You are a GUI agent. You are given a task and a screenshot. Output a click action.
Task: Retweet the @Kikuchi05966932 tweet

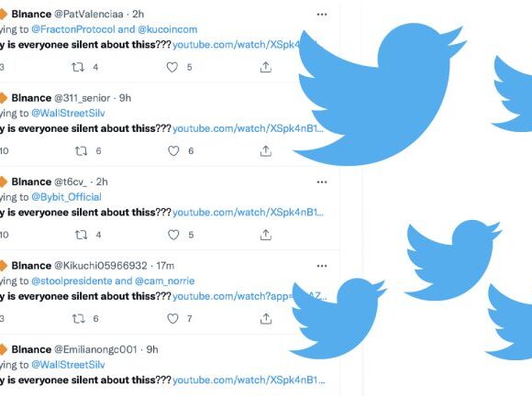click(x=78, y=318)
